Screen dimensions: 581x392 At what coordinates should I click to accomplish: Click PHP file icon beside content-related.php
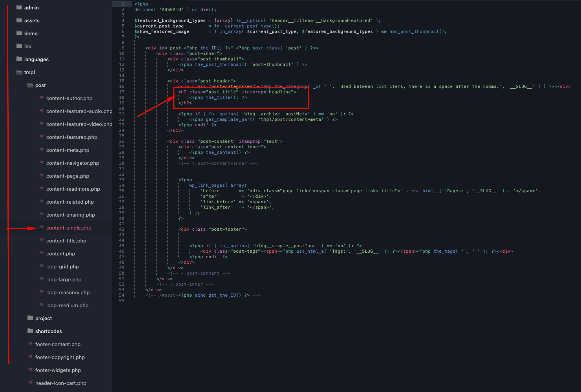coord(42,202)
